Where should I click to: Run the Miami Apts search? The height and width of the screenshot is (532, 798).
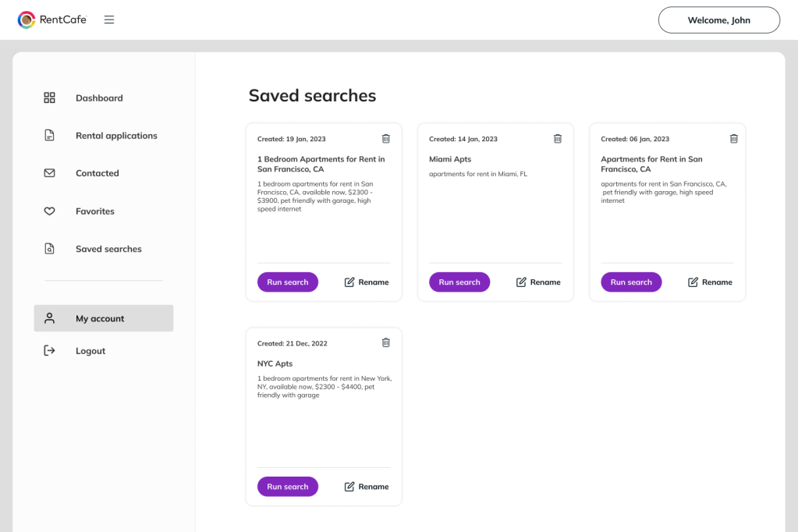[459, 282]
